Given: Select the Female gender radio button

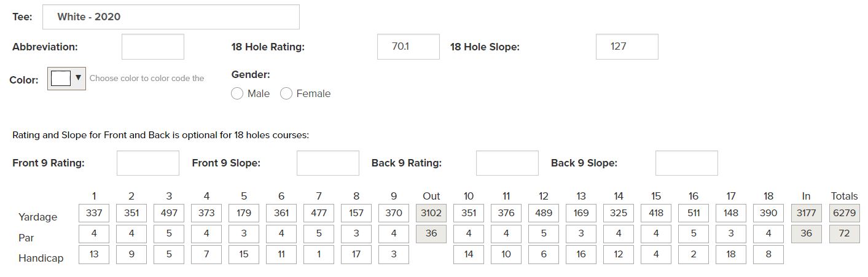Looking at the screenshot, I should (286, 94).
